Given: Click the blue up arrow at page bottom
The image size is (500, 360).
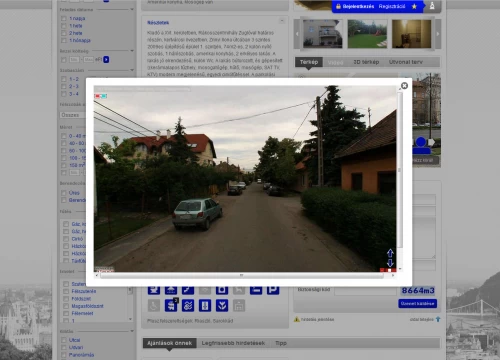Looking at the screenshot, I should point(438,319).
